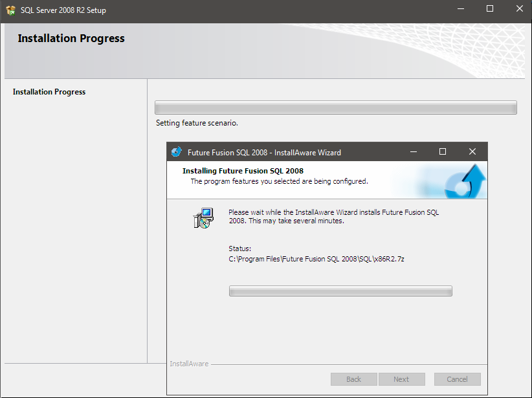Click the 'Setting feature scenario.' status text
The height and width of the screenshot is (398, 532).
197,123
